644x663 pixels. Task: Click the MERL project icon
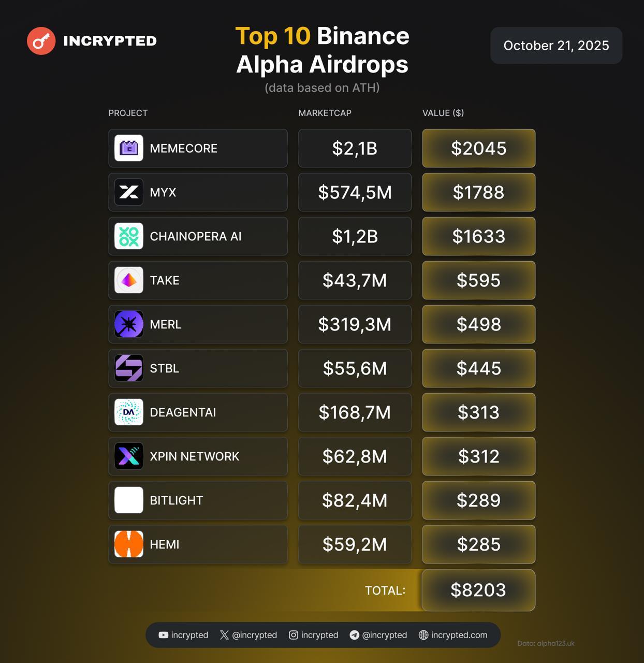[129, 324]
